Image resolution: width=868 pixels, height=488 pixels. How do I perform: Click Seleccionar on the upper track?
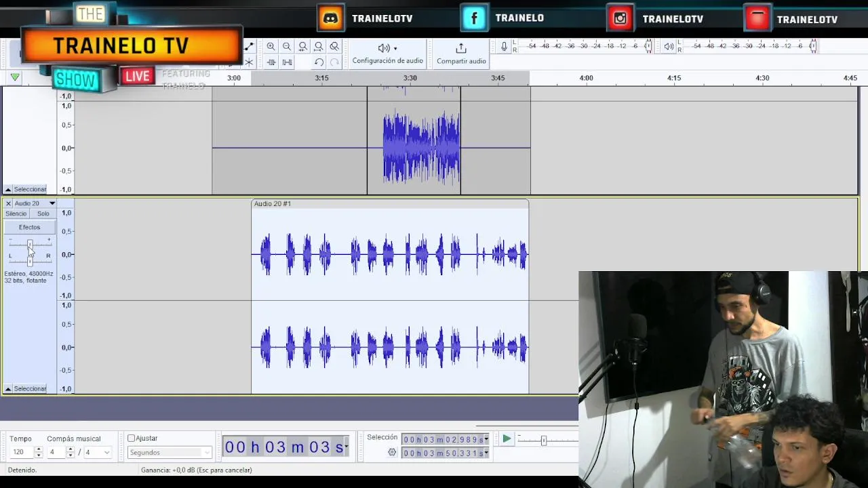pyautogui.click(x=31, y=190)
